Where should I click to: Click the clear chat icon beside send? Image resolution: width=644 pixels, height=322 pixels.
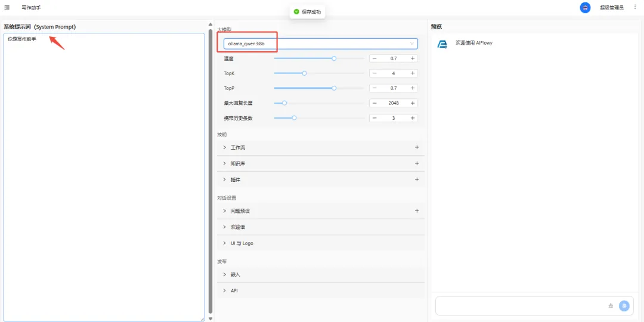click(x=611, y=306)
